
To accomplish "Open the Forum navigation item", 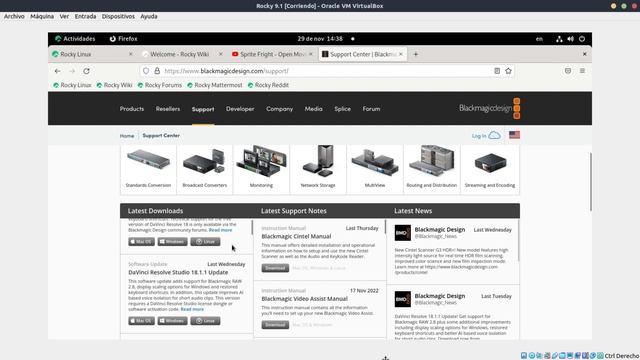I will (x=371, y=109).
